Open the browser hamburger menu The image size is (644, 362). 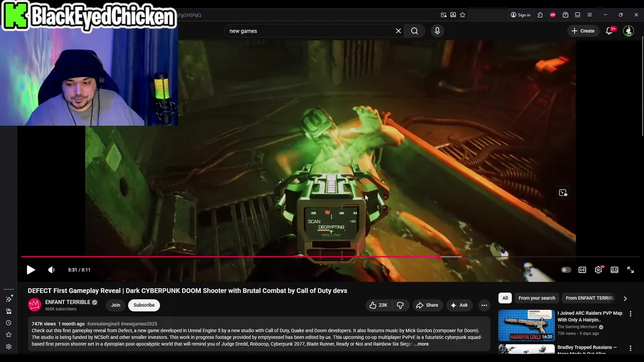pyautogui.click(x=590, y=15)
